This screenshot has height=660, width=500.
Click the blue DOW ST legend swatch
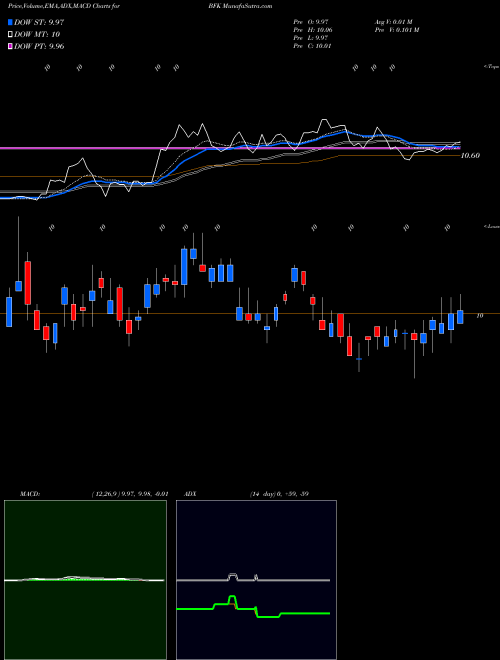(x=10, y=22)
